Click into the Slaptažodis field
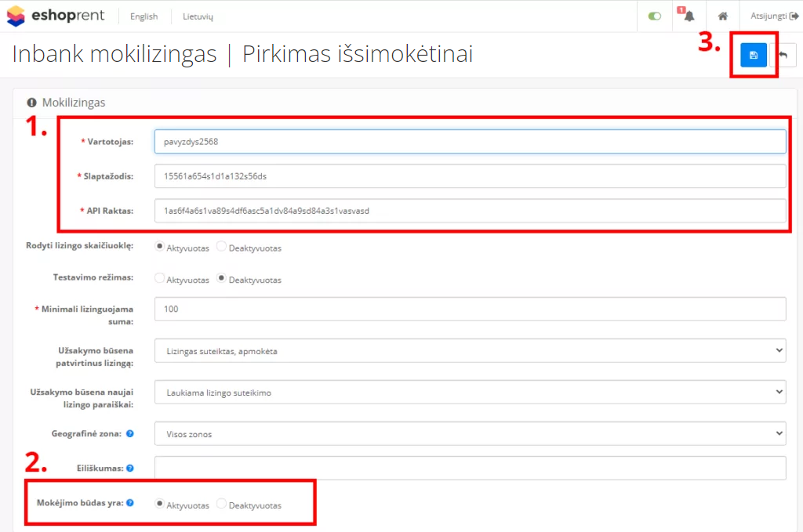 click(471, 176)
